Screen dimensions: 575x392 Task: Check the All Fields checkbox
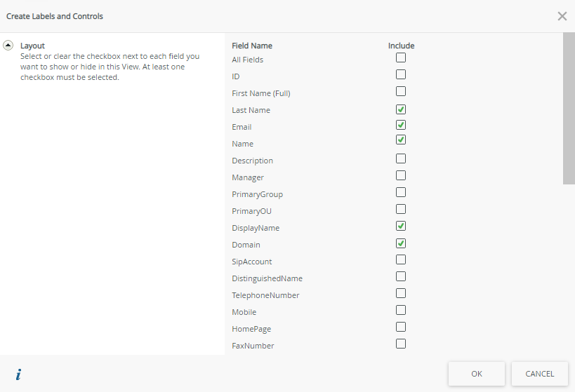coord(401,58)
